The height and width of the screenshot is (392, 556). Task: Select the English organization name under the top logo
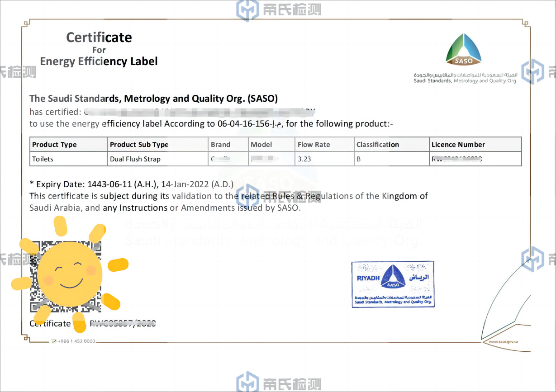pyautogui.click(x=465, y=81)
